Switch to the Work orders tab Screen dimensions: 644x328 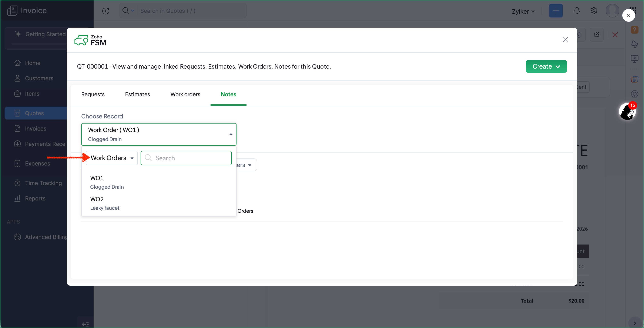(x=185, y=94)
